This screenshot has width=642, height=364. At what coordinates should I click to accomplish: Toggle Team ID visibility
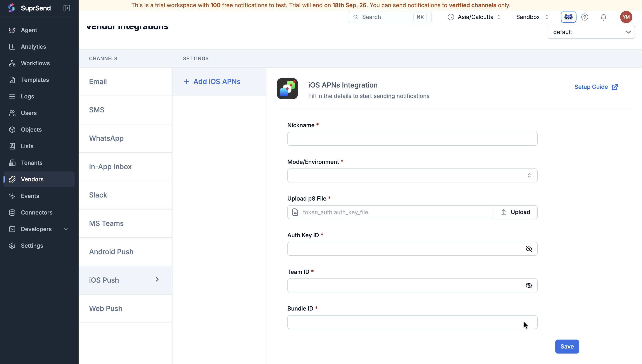coord(529,285)
